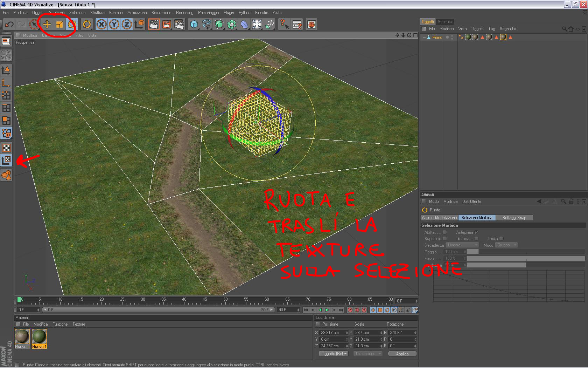Open the Rendering menu
This screenshot has height=368, width=588.
[x=185, y=13]
